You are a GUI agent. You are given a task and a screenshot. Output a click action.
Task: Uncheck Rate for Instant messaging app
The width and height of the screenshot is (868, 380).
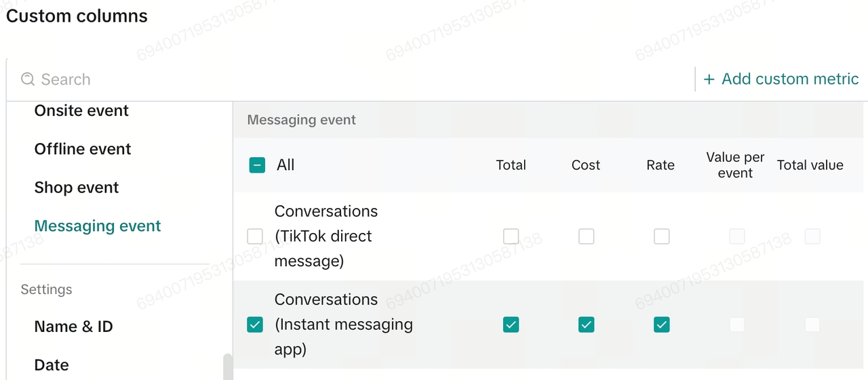[x=662, y=325]
